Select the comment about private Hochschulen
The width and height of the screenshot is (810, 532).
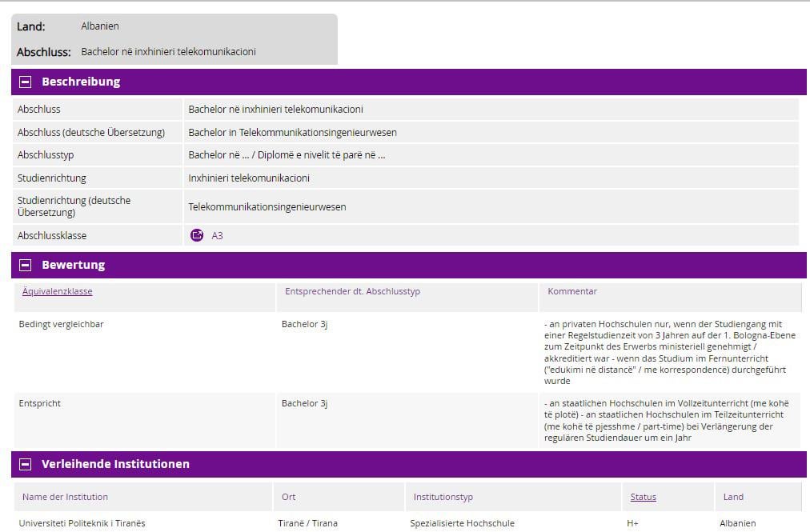click(670, 353)
